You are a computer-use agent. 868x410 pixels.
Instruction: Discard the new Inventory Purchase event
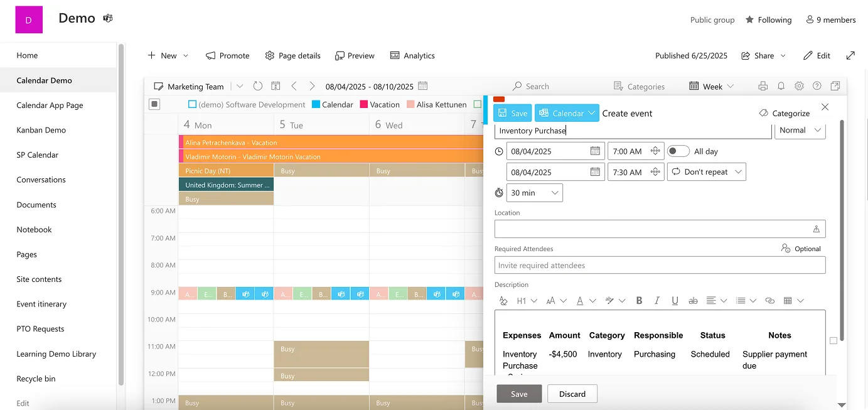point(572,394)
